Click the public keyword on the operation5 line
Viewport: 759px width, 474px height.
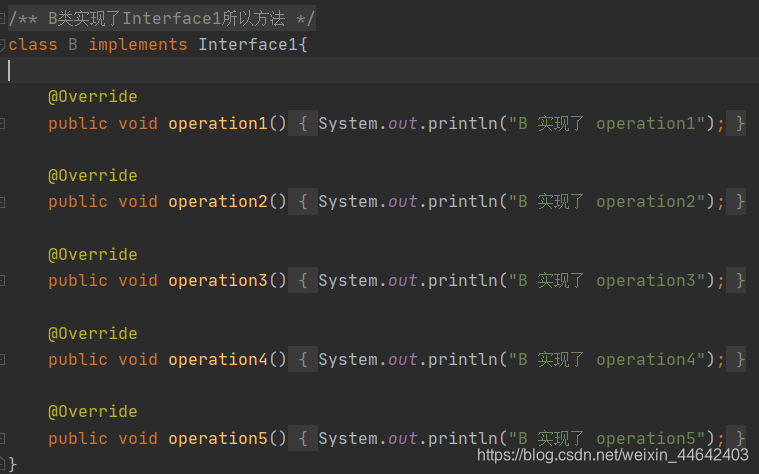[x=78, y=439]
